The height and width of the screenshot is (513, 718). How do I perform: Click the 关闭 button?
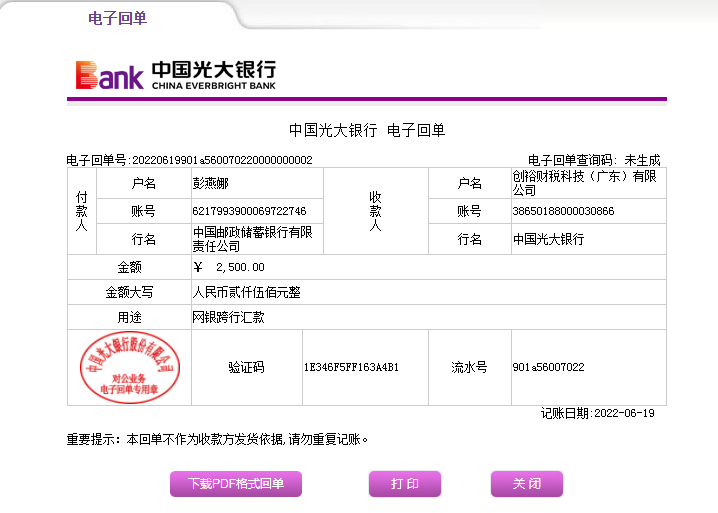pos(527,484)
